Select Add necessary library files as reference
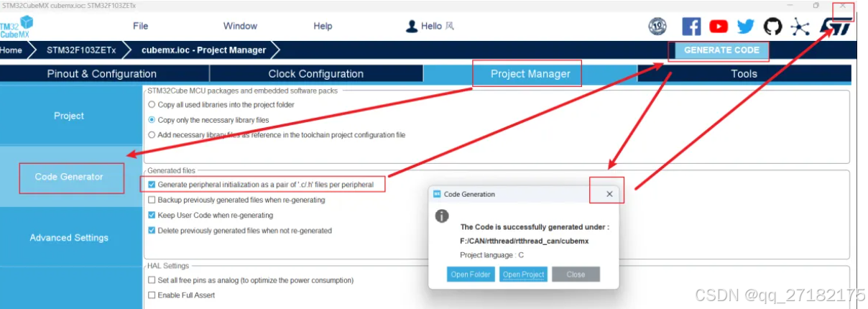 [152, 134]
